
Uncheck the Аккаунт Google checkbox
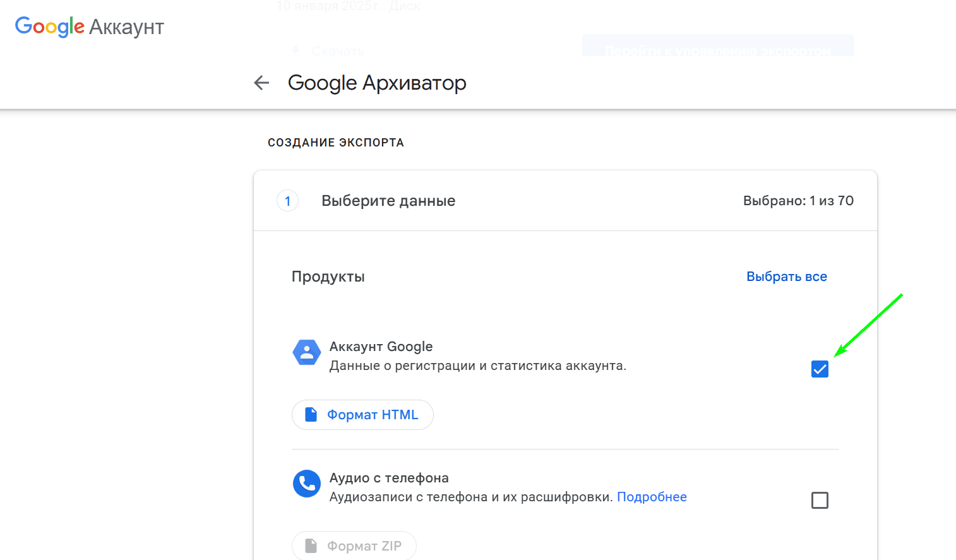click(x=820, y=369)
